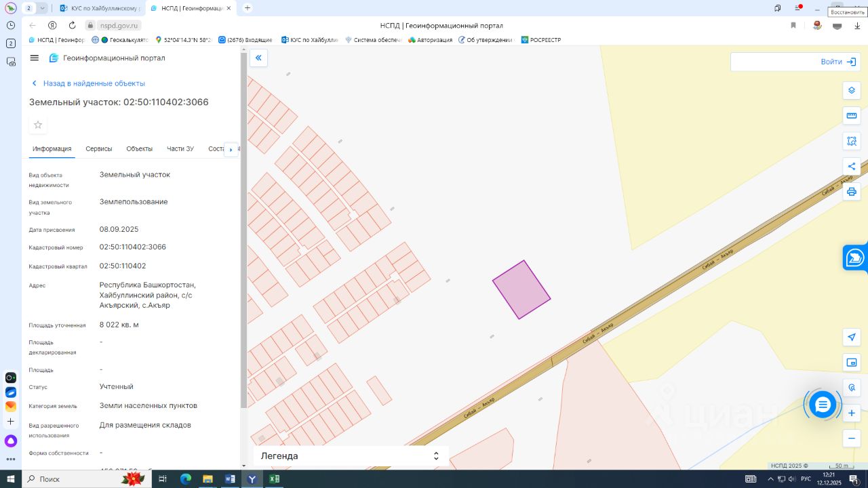Image resolution: width=868 pixels, height=488 pixels.
Task: Open the map object locator tool
Action: [x=852, y=388]
